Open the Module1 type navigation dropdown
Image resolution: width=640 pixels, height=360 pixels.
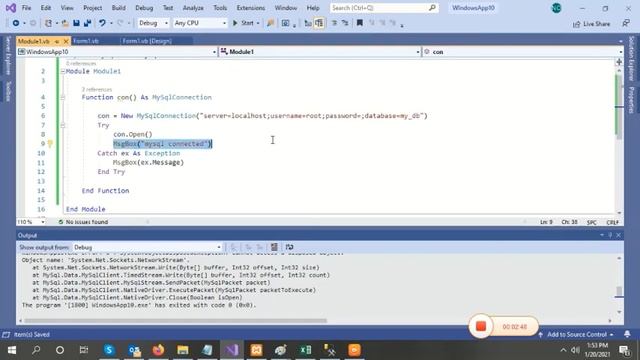point(320,52)
